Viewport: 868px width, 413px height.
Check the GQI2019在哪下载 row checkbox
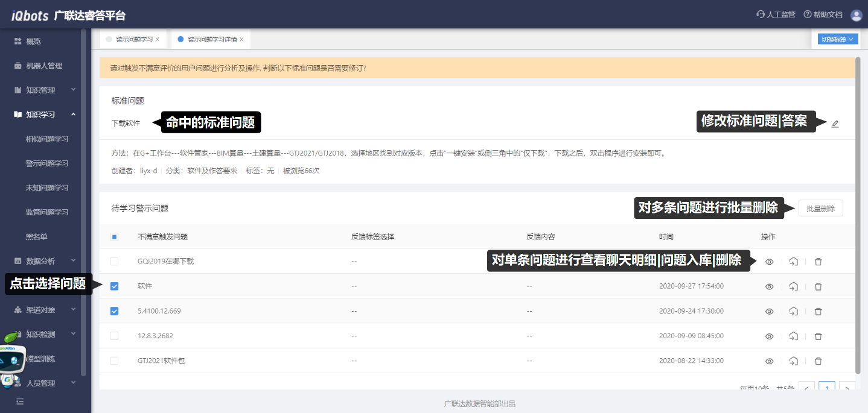115,262
